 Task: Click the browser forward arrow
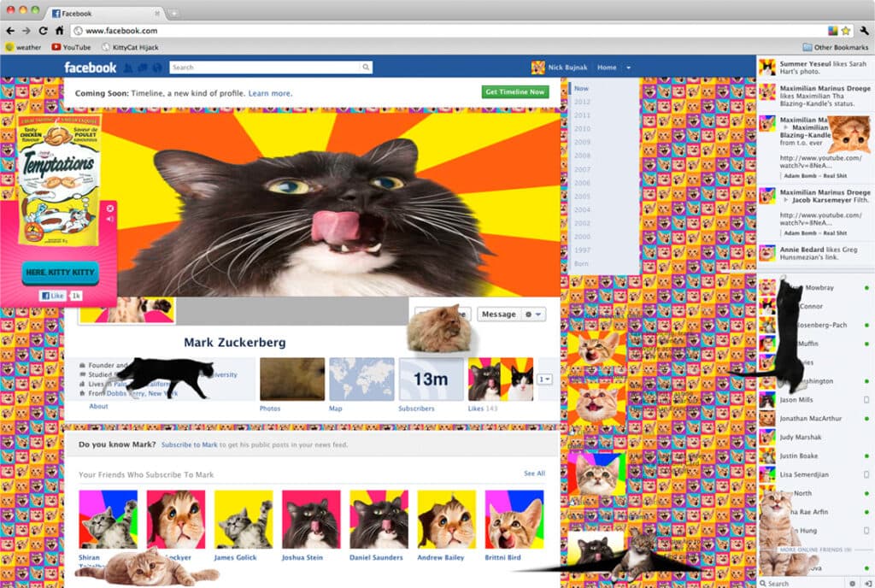click(x=26, y=31)
